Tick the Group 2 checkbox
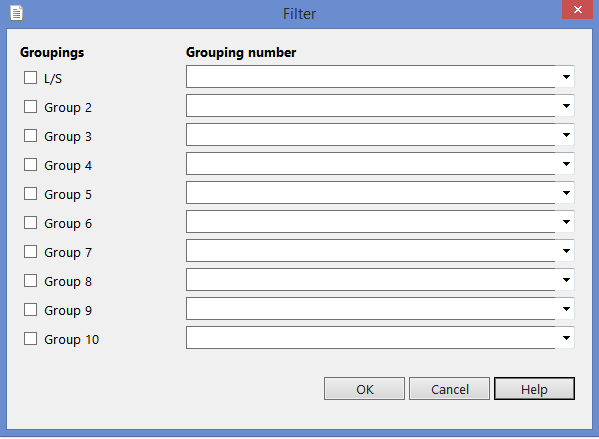The image size is (599, 439). click(31, 107)
